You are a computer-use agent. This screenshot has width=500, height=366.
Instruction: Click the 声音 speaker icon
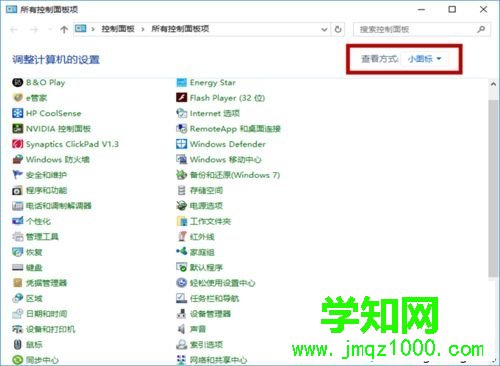181,329
